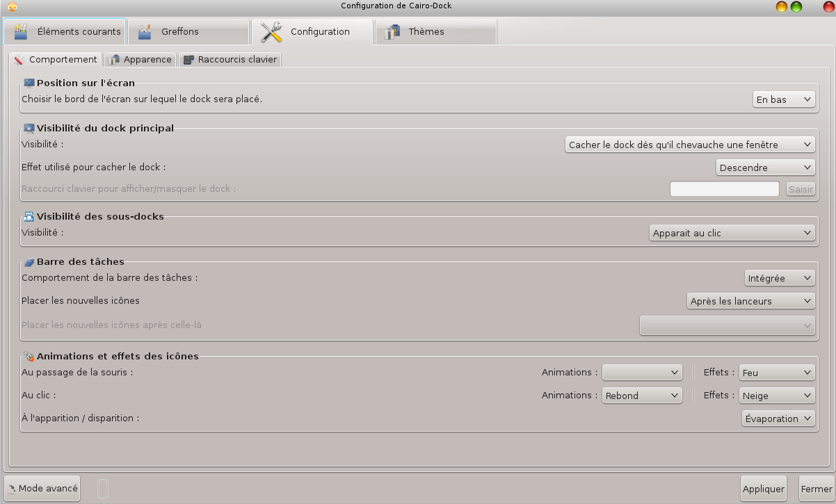836x504 pixels.
Task: Maximize the window with the green button
Action: (796, 6)
